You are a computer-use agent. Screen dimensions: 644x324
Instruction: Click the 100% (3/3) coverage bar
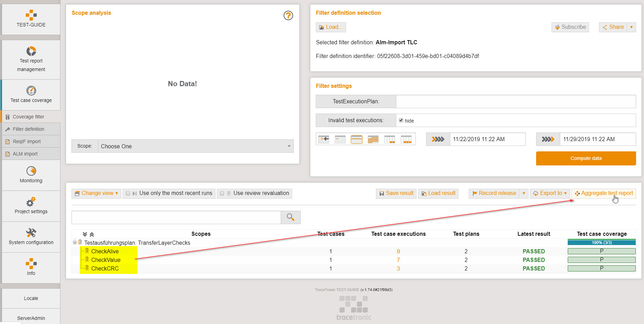(x=601, y=243)
